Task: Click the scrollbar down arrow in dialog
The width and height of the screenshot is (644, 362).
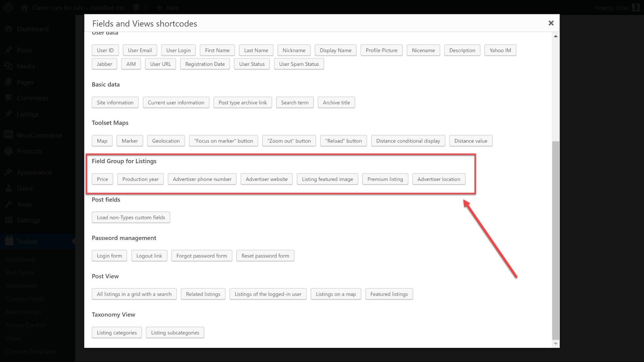Action: pyautogui.click(x=555, y=344)
